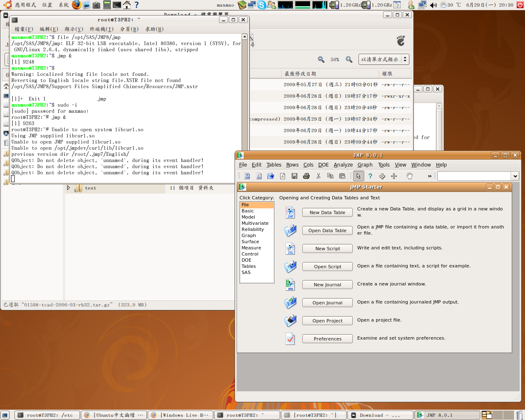Click the 權限 column header in Download window
Image resolution: width=525 pixels, height=420 pixels.
395,74
